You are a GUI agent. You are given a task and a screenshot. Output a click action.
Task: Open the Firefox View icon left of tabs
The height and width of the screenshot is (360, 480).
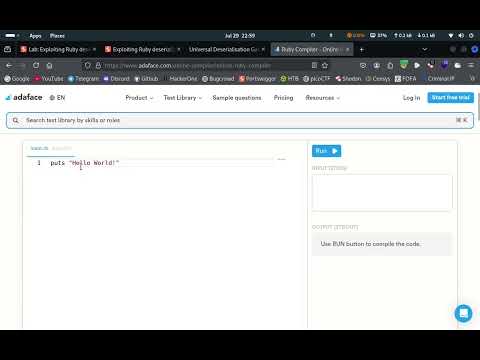(7, 49)
